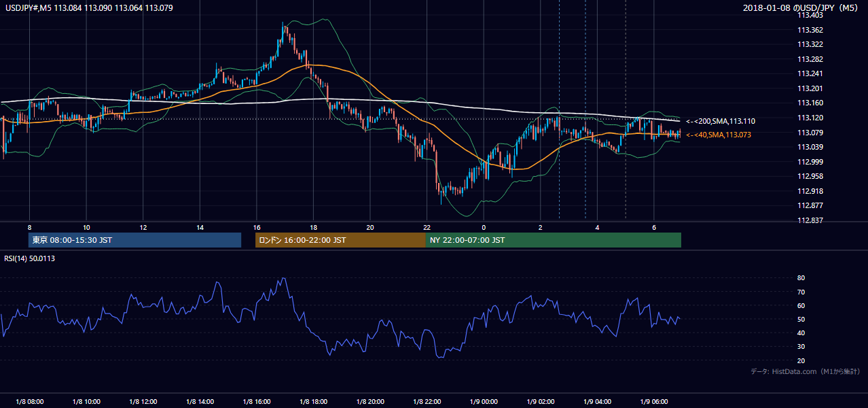
Task: Click price label 113.282 on the axis
Action: 810,59
